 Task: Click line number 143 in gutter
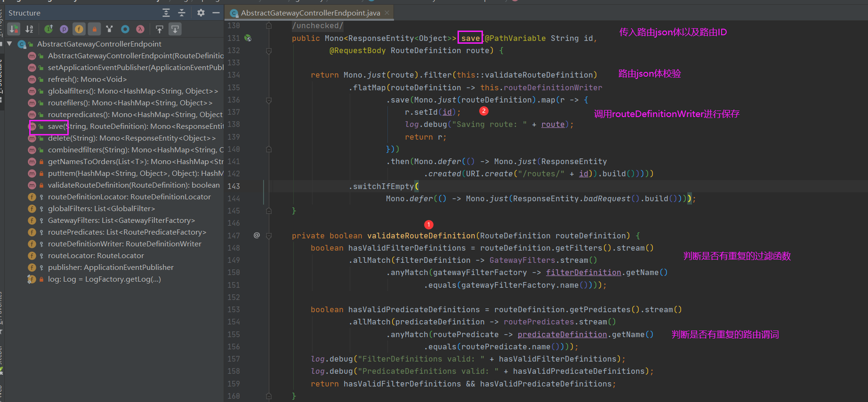[233, 186]
